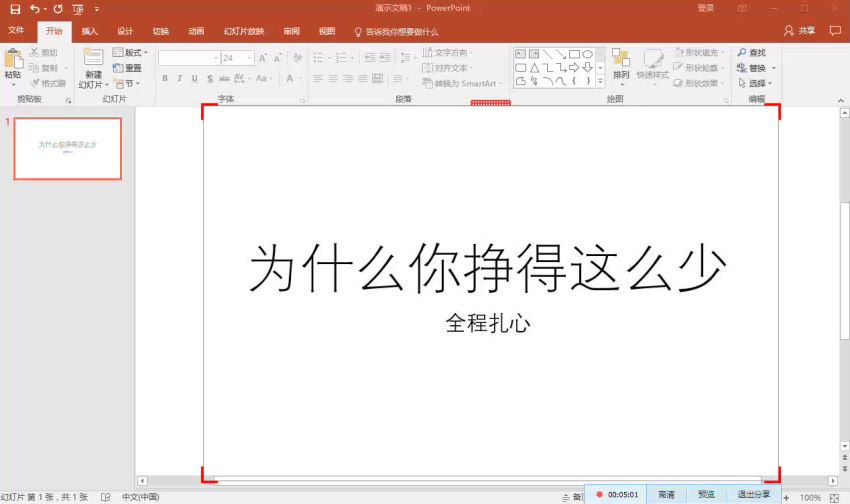The height and width of the screenshot is (504, 850).
Task: Click the numbered list icon
Action: (344, 57)
